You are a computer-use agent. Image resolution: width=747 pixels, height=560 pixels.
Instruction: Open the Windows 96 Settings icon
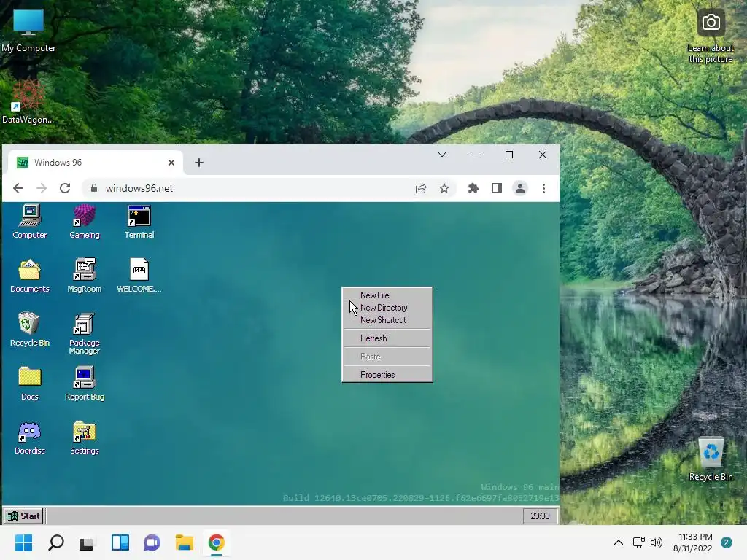pyautogui.click(x=85, y=437)
